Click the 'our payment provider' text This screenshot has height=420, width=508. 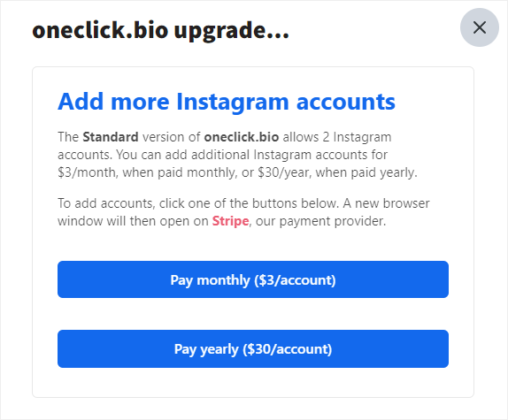320,221
